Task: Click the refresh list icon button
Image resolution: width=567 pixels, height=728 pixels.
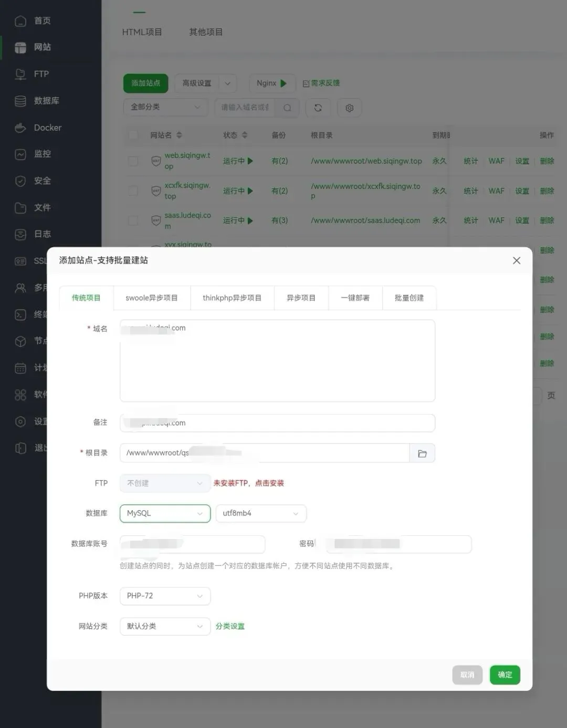Action: pyautogui.click(x=318, y=108)
